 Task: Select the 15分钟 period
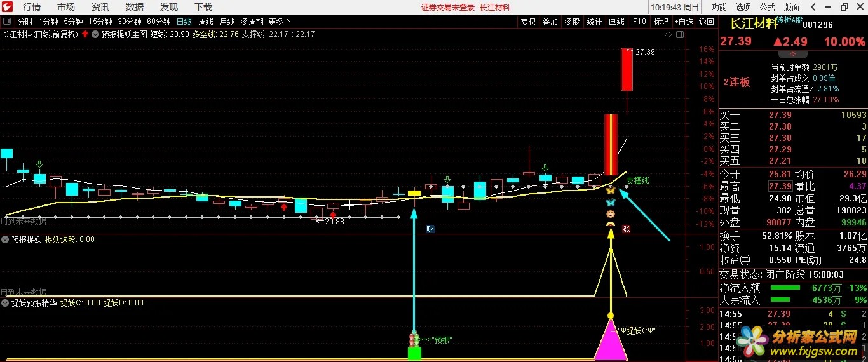pyautogui.click(x=101, y=21)
